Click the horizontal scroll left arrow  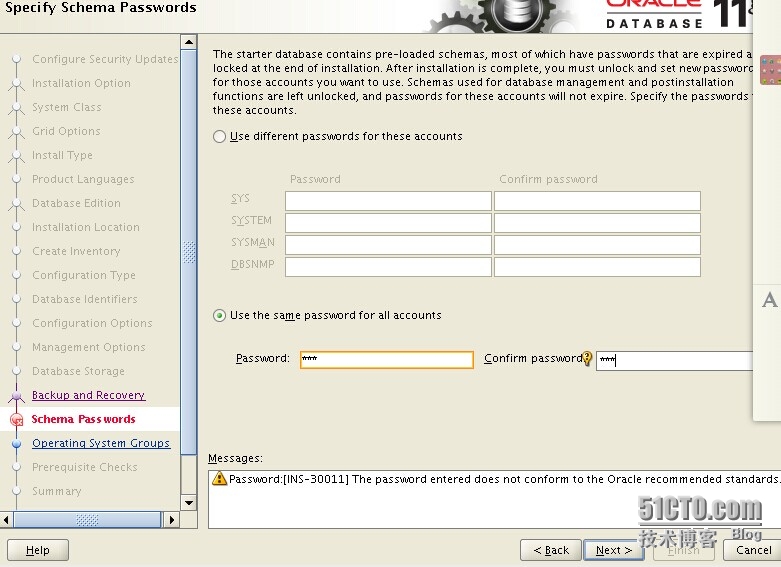tap(6, 520)
